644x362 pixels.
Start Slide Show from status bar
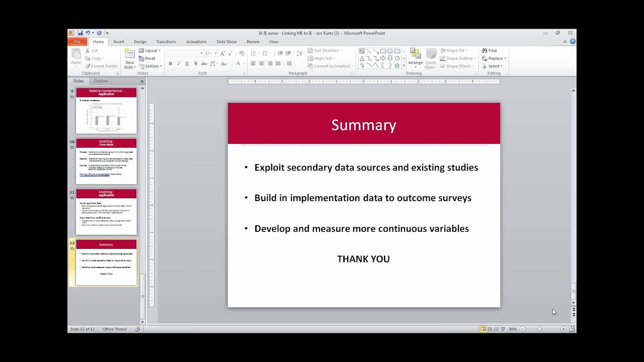point(503,329)
